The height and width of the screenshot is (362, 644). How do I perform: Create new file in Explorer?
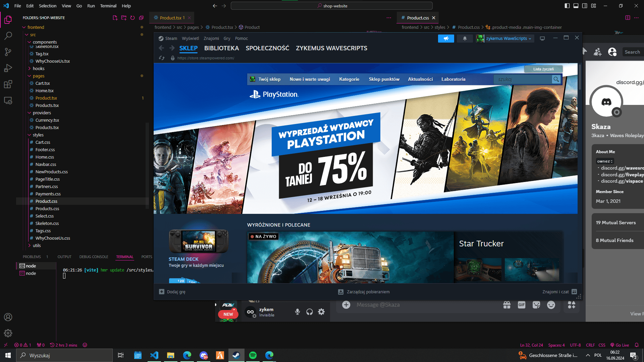(x=115, y=18)
